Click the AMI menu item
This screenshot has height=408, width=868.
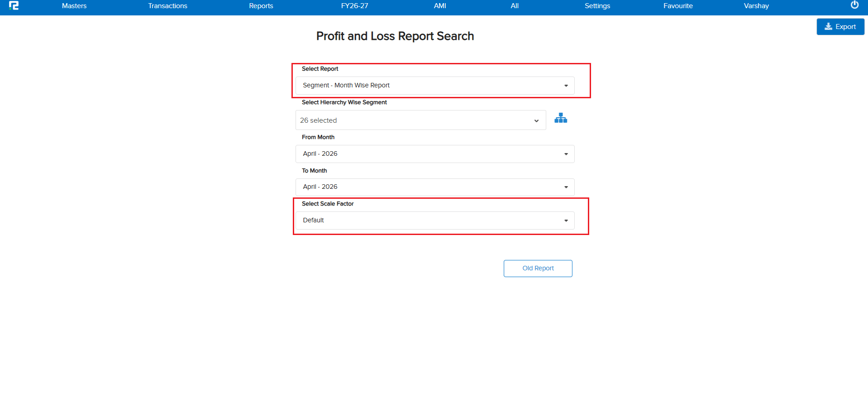click(x=440, y=6)
